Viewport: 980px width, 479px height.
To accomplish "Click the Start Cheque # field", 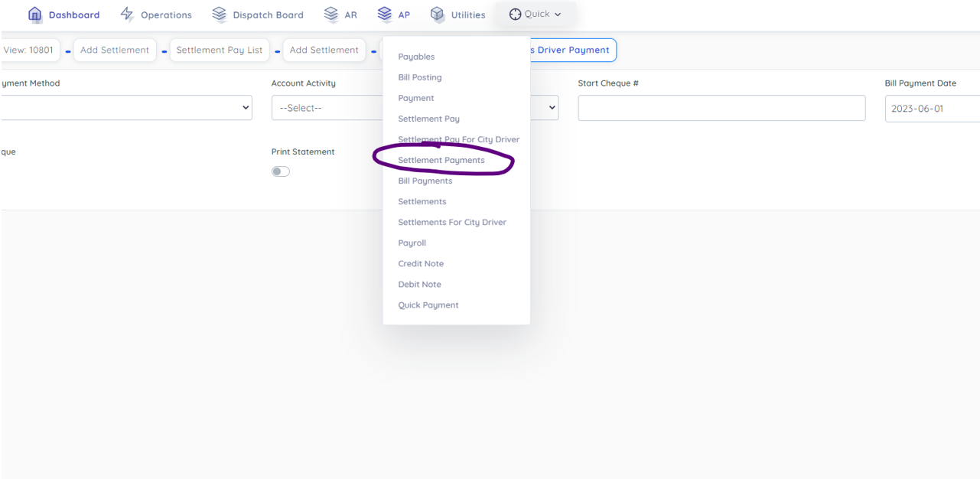I will (x=721, y=108).
